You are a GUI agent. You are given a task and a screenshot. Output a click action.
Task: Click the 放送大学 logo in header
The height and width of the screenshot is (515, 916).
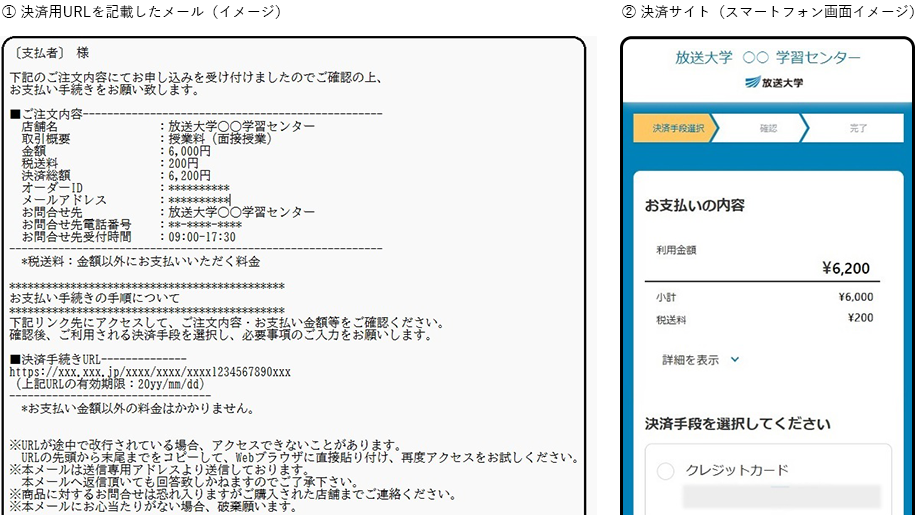click(767, 83)
